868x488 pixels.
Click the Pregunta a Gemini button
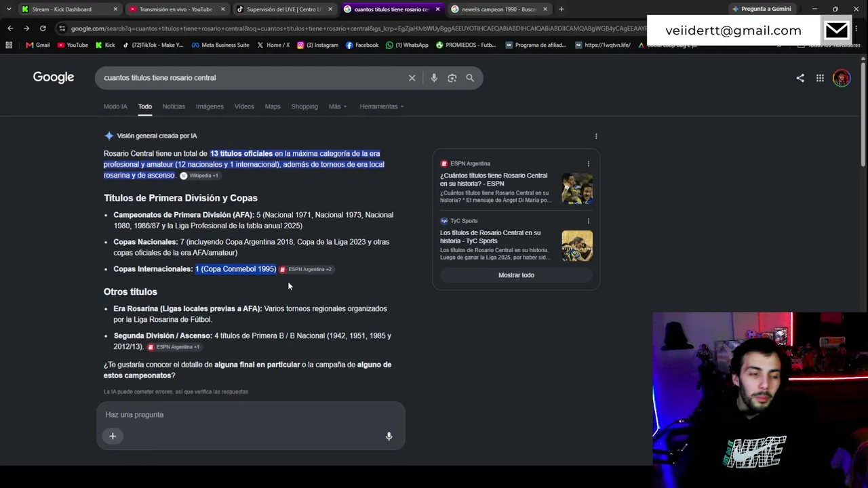click(762, 9)
